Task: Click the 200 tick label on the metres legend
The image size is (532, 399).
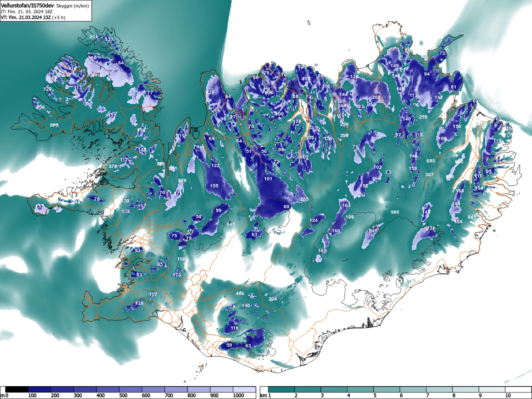Action: [55, 396]
